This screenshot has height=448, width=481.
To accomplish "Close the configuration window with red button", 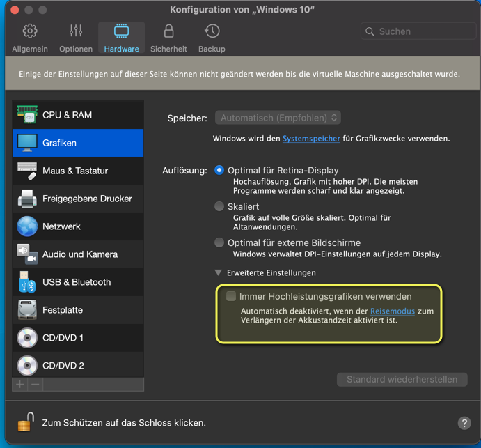I will [x=15, y=10].
